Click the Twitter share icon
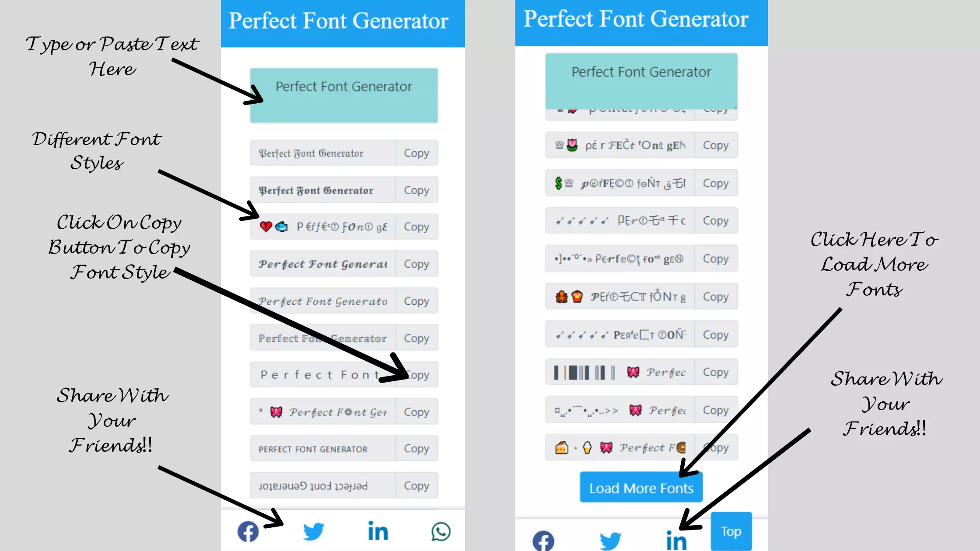Screen dimensions: 980x551 tap(314, 531)
